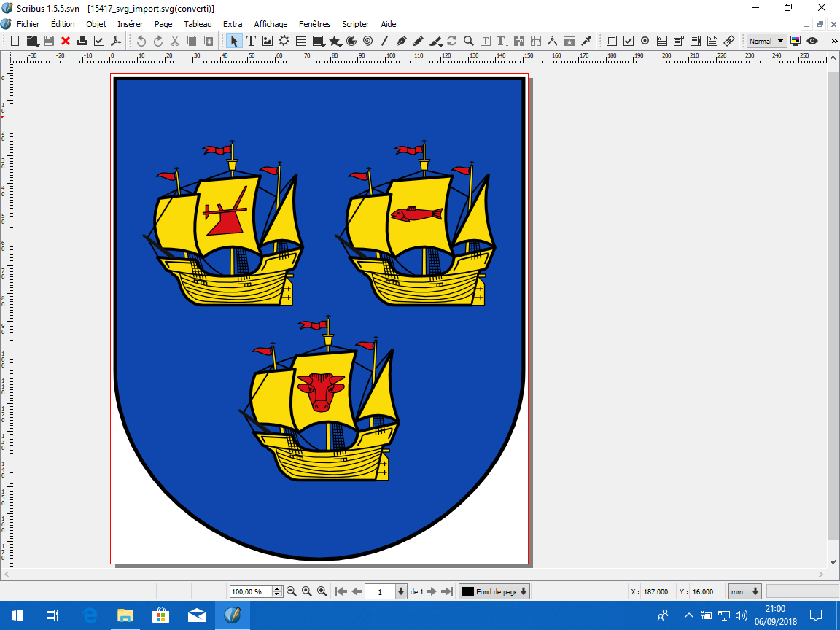
Task: Click the Export as PDF icon
Action: (x=115, y=41)
